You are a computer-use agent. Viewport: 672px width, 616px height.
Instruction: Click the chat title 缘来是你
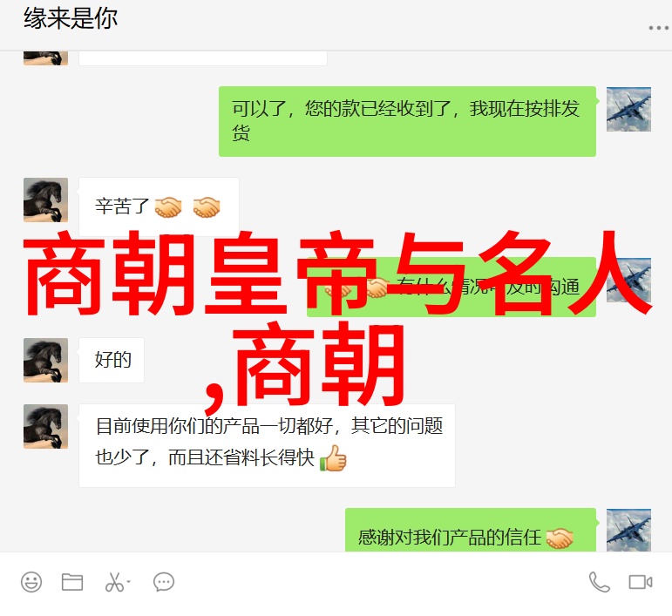point(71,18)
